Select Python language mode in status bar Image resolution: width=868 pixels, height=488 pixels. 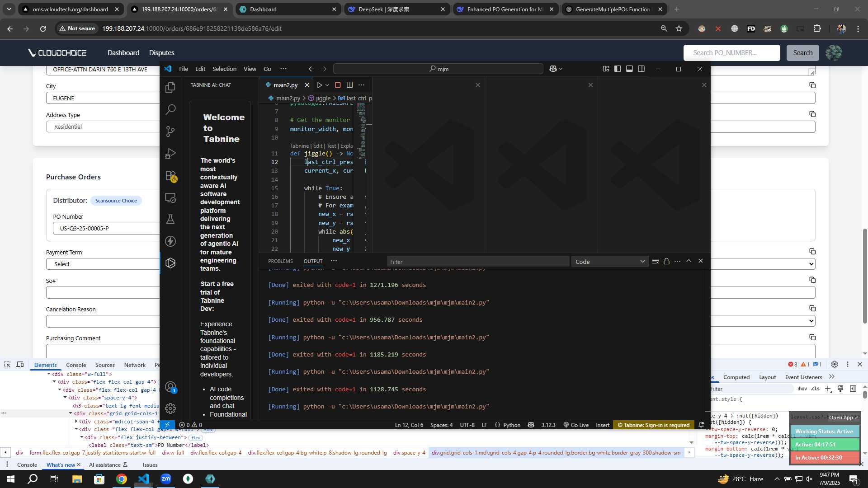(x=512, y=425)
